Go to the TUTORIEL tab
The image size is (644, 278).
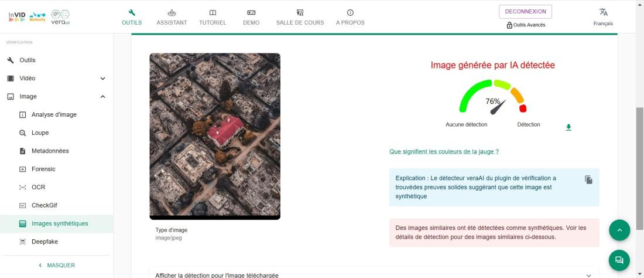point(213,17)
